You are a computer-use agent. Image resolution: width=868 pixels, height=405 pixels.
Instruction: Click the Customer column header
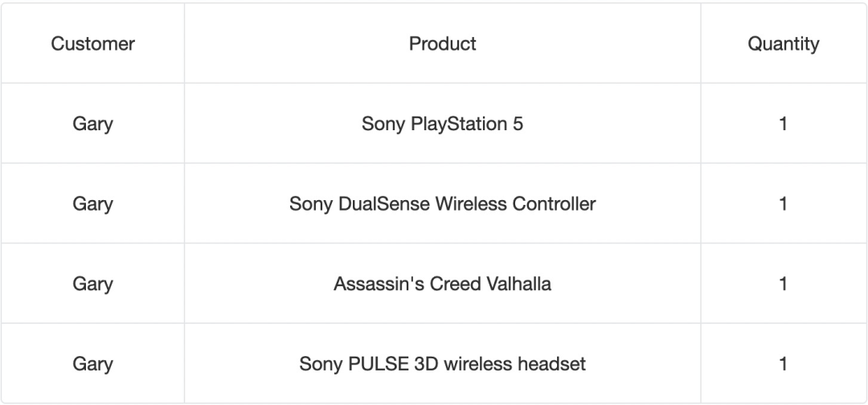[92, 43]
